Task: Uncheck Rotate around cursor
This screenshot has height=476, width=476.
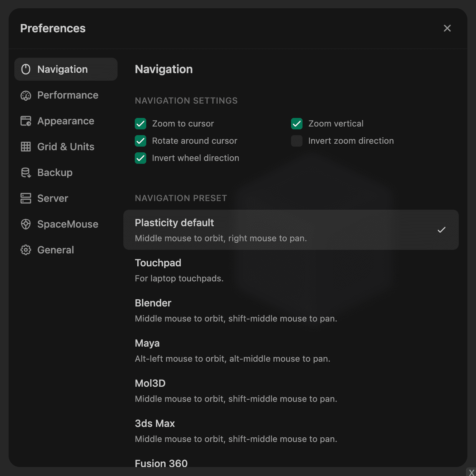Action: tap(141, 141)
